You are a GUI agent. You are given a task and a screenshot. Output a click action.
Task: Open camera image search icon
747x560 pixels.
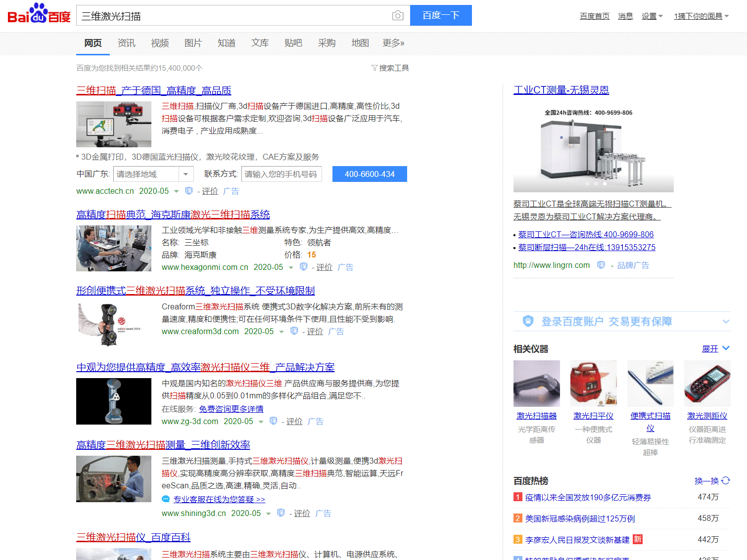point(398,16)
